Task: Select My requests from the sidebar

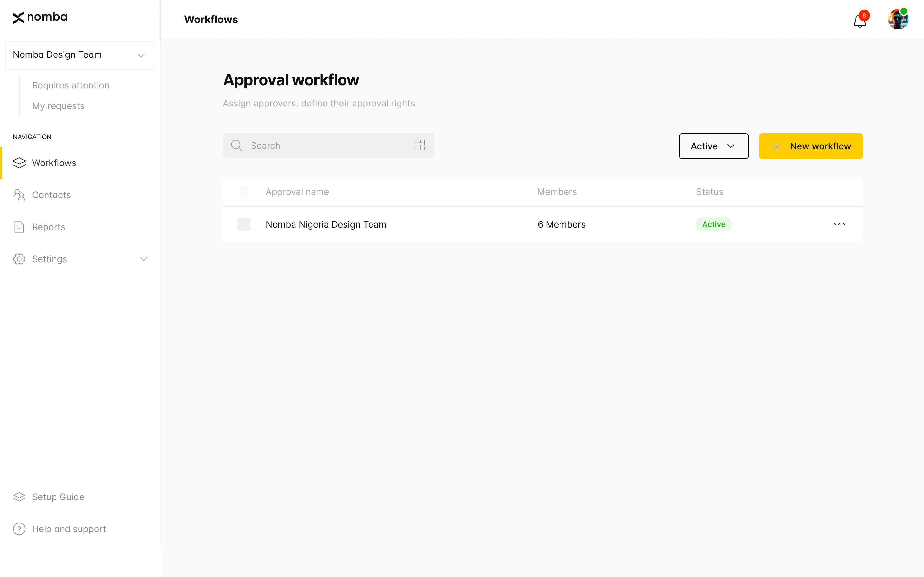Action: tap(58, 106)
